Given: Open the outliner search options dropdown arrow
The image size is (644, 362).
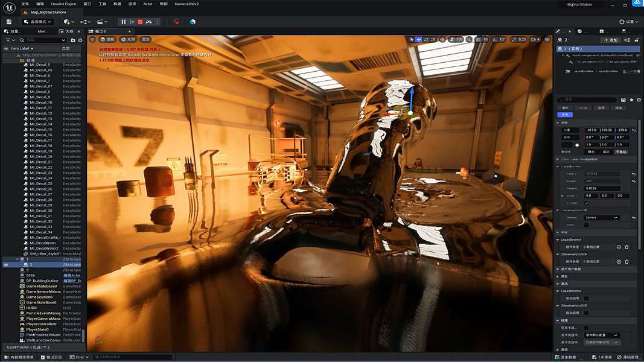Looking at the screenshot, I should pyautogui.click(x=63, y=40).
